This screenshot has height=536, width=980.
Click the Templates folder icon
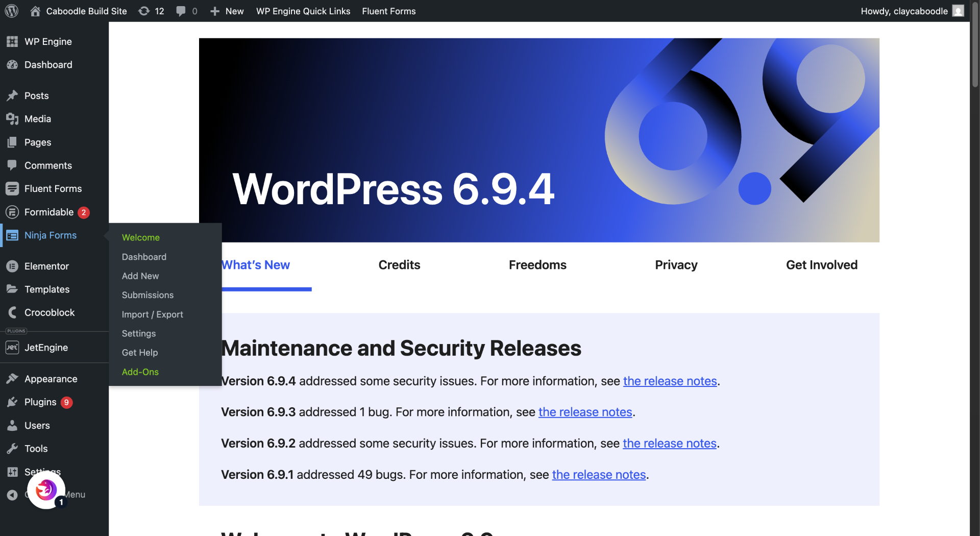tap(12, 289)
